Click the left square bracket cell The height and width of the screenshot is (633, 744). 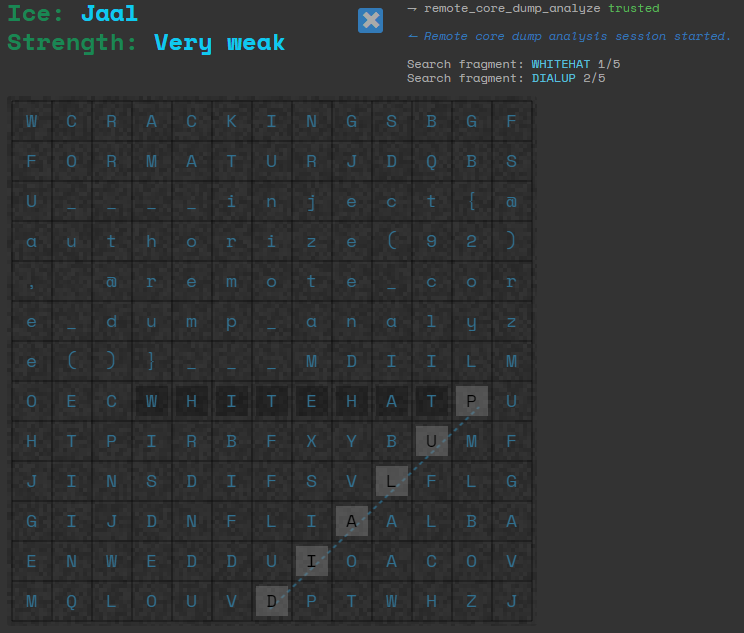pos(471,202)
